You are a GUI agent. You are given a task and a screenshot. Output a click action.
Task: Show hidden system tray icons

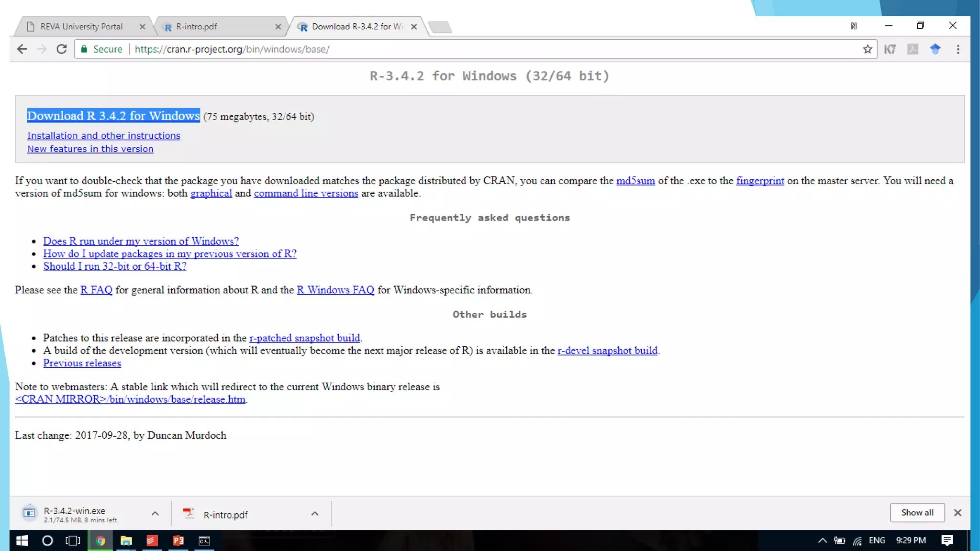pos(822,540)
